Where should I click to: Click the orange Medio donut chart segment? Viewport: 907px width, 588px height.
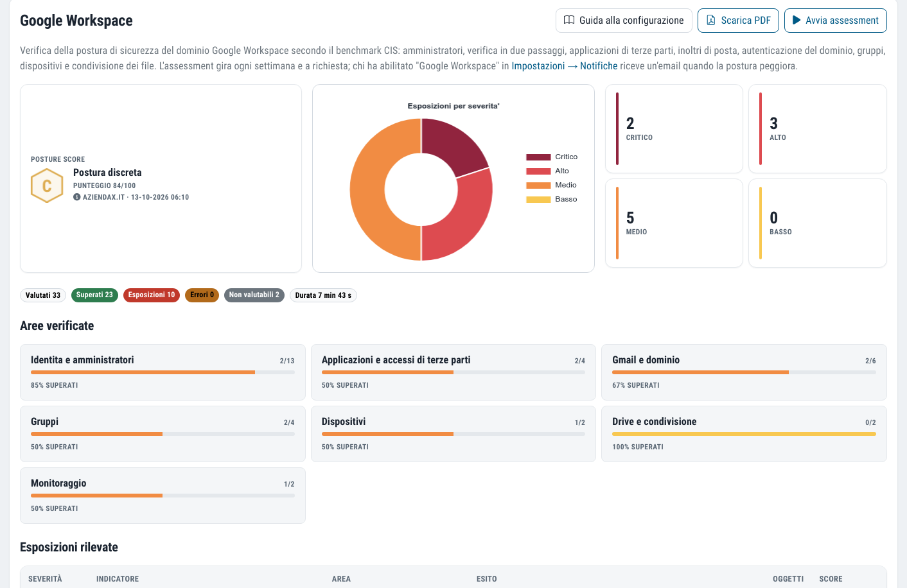[x=367, y=189]
